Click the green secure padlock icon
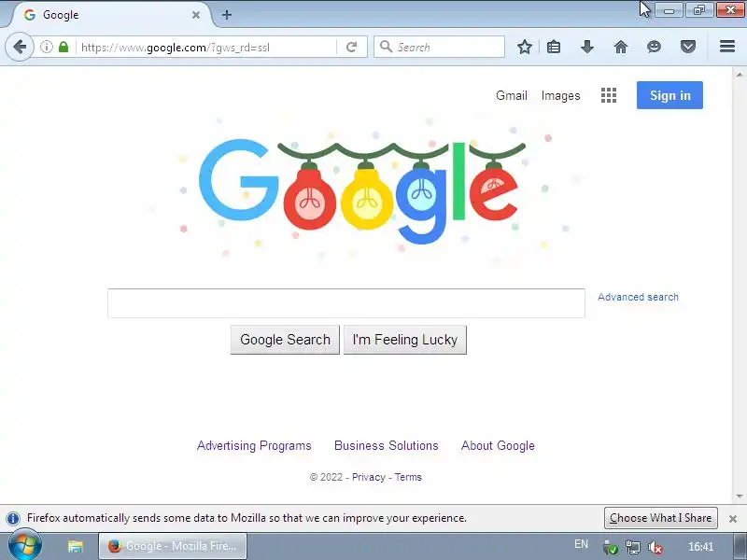Screen dimensions: 747x560 pyautogui.click(x=63, y=47)
